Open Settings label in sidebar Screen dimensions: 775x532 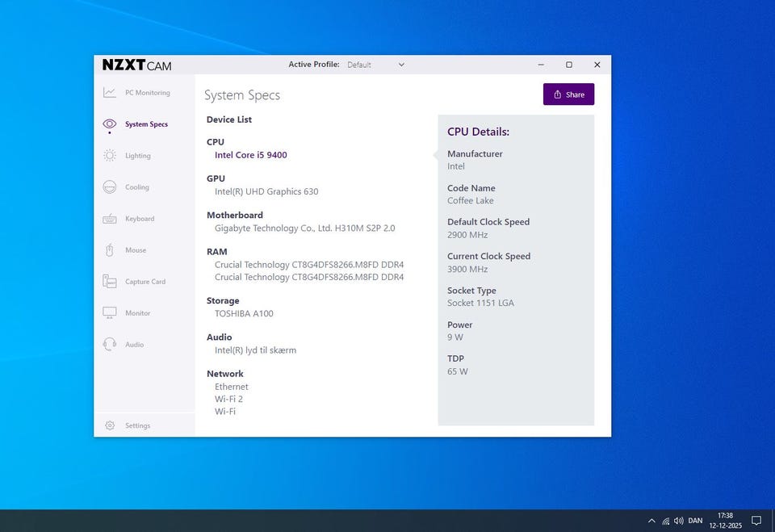pos(137,425)
